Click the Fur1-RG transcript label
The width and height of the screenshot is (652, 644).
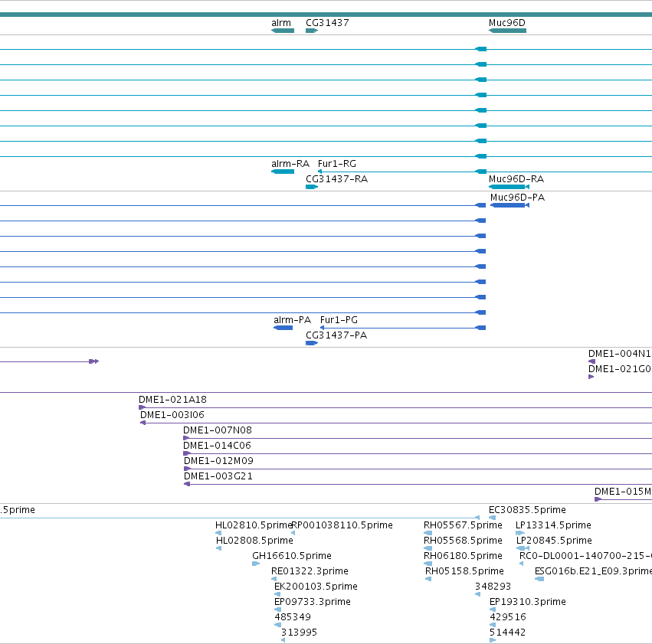tap(337, 164)
